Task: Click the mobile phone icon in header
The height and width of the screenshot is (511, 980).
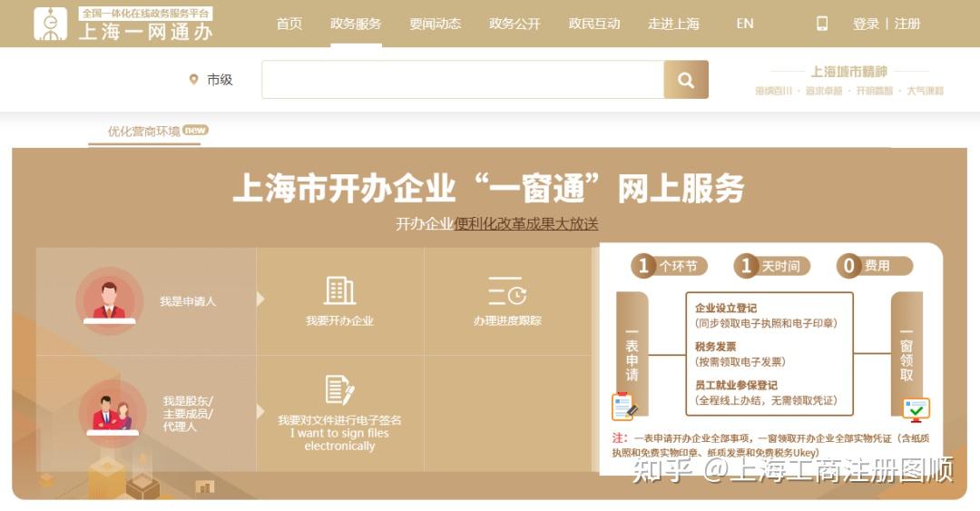Action: 822,24
